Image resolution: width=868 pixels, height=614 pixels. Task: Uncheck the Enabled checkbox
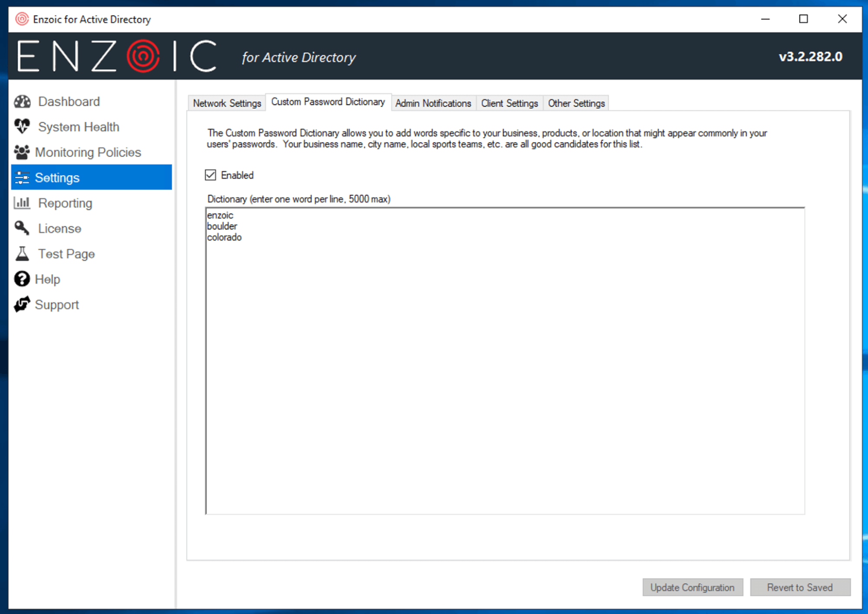click(x=210, y=175)
